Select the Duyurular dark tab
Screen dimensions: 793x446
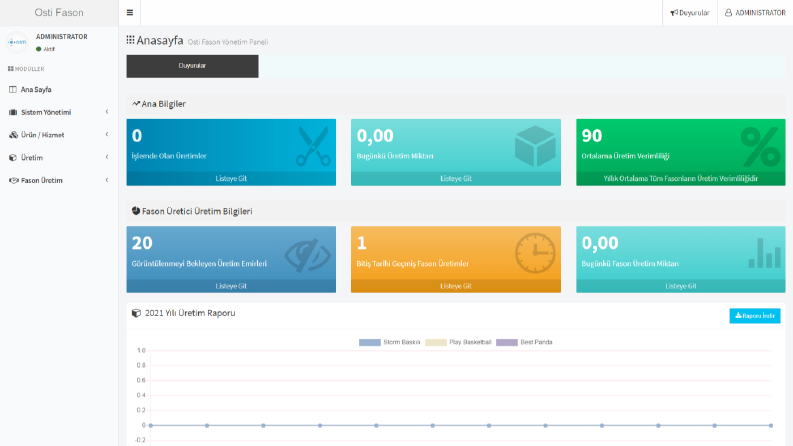click(x=192, y=66)
